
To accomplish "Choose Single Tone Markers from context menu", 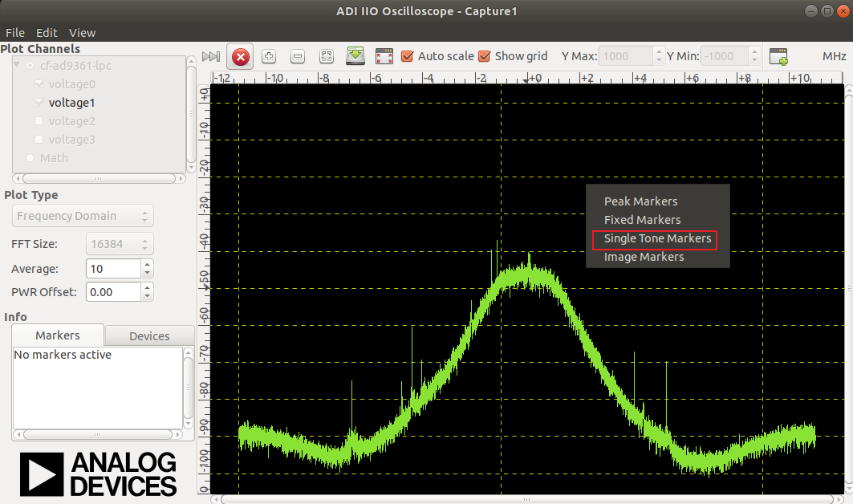I will [657, 238].
